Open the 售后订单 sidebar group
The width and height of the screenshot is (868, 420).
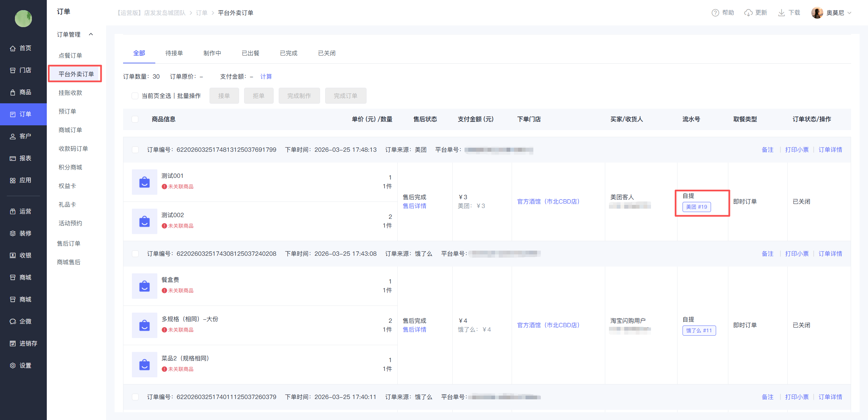69,244
